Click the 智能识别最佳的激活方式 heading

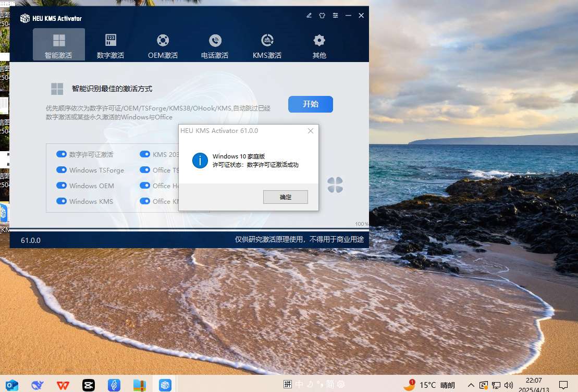[112, 89]
